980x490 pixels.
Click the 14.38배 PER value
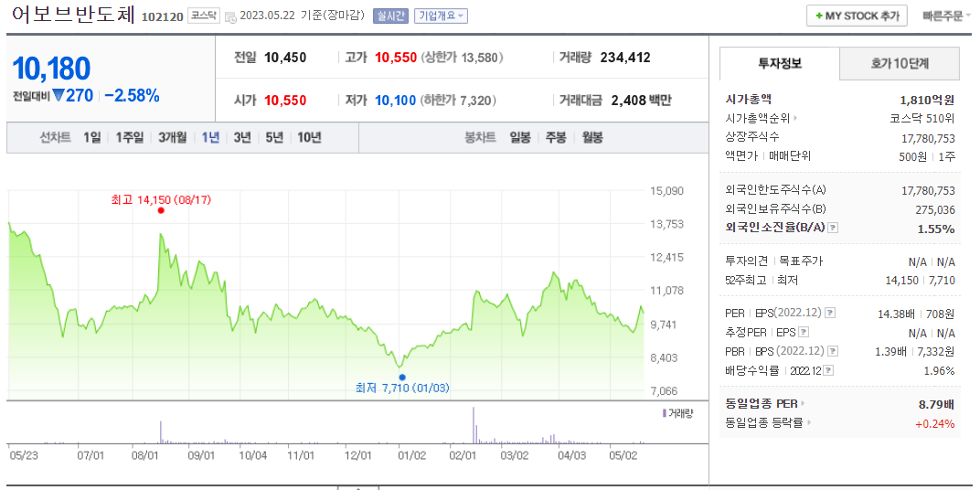(x=896, y=314)
